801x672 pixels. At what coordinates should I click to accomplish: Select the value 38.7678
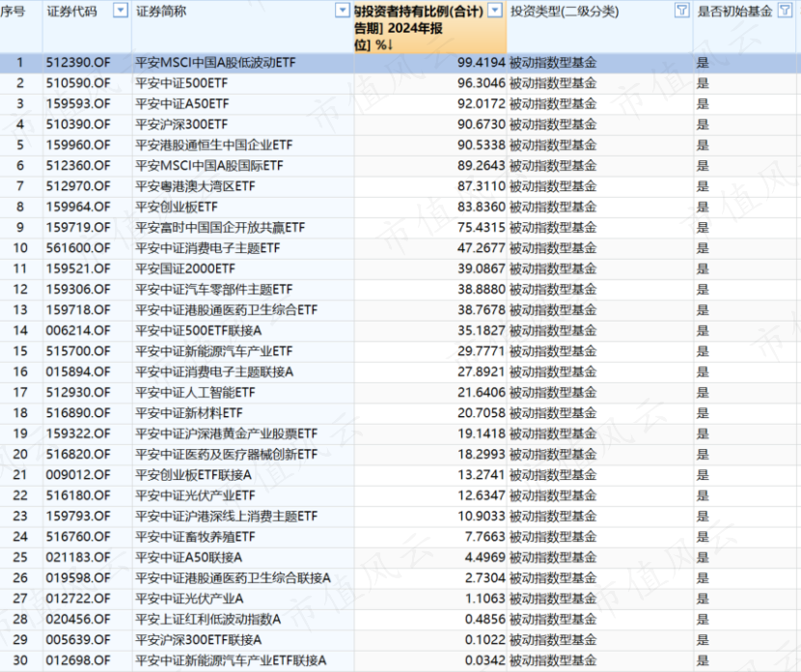482,310
